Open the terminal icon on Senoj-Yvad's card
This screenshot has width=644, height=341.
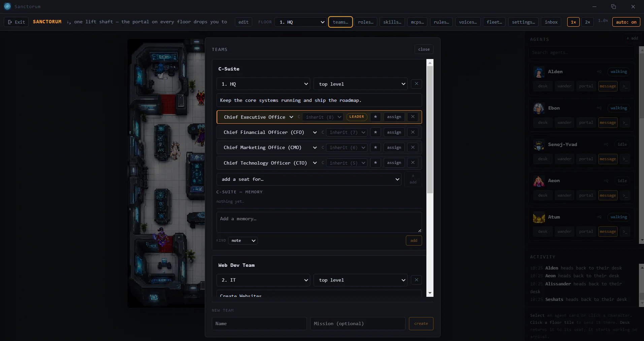[625, 159]
